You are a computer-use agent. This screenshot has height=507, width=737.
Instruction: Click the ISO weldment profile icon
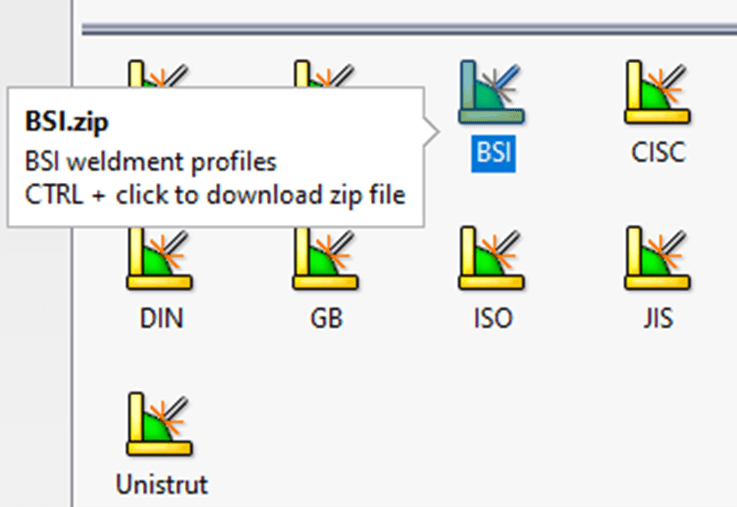(x=492, y=258)
